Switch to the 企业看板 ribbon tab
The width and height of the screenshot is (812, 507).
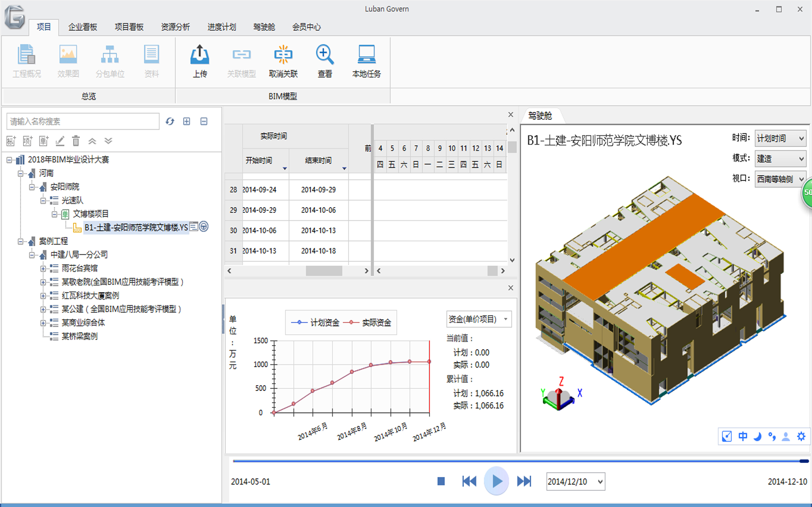[x=83, y=27]
